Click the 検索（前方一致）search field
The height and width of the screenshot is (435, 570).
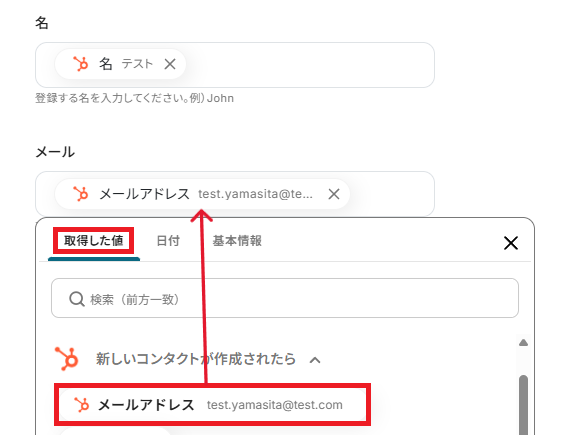[285, 298]
